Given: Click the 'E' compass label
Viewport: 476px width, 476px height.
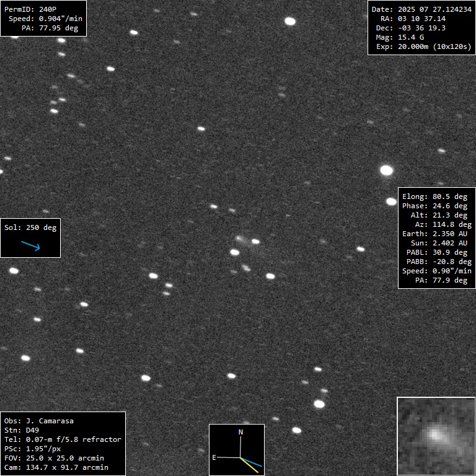Looking at the screenshot, I should tap(214, 457).
